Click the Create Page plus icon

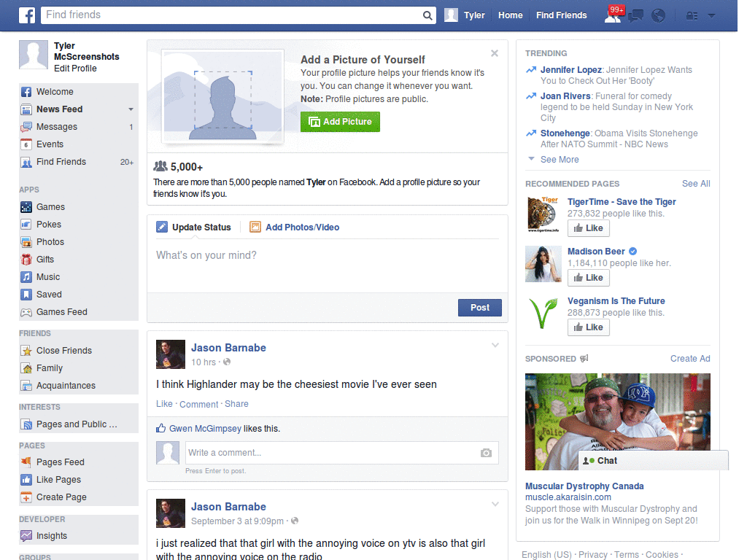coord(26,497)
